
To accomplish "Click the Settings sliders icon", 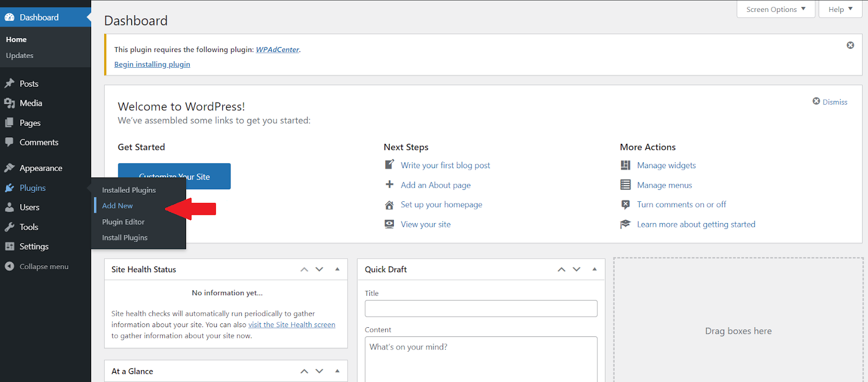I will (9, 246).
